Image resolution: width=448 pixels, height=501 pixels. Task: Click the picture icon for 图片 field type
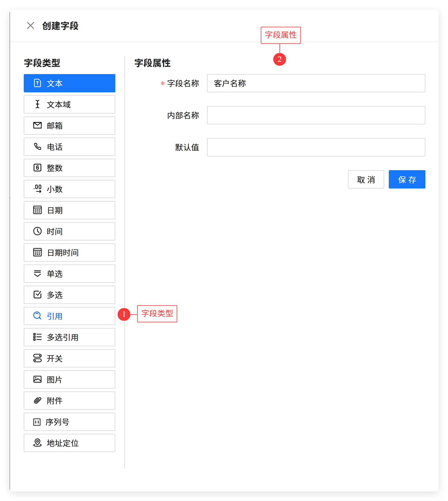(x=37, y=379)
